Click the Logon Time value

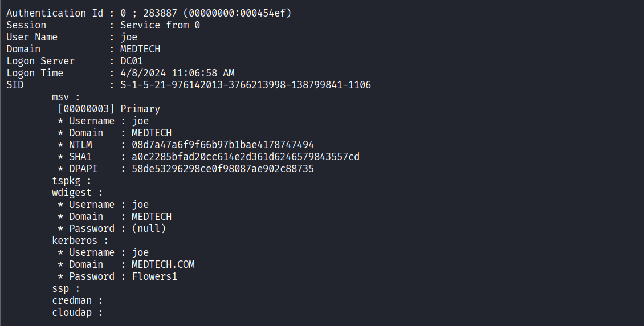[x=177, y=73]
